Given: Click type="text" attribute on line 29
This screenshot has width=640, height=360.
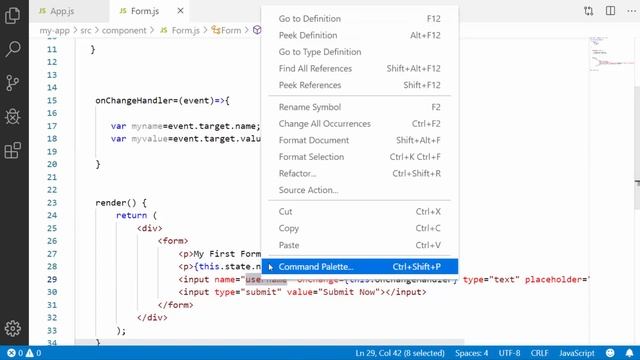Looking at the screenshot, I should coord(491,280).
